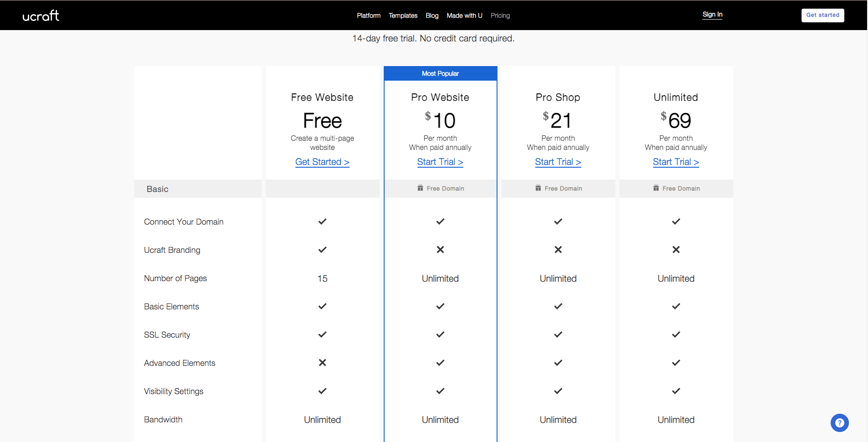The width and height of the screenshot is (868, 442).
Task: Click Ucraft Branding cross for Unlimited plan
Action: (x=676, y=250)
